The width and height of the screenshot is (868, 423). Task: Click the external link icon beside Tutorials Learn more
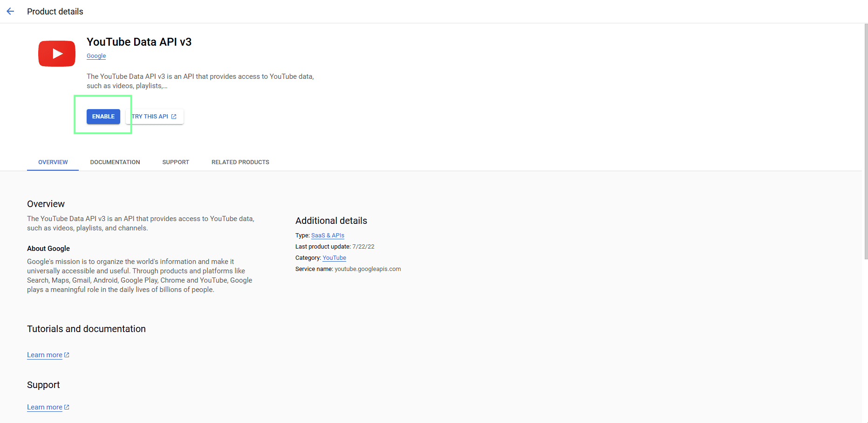[67, 355]
